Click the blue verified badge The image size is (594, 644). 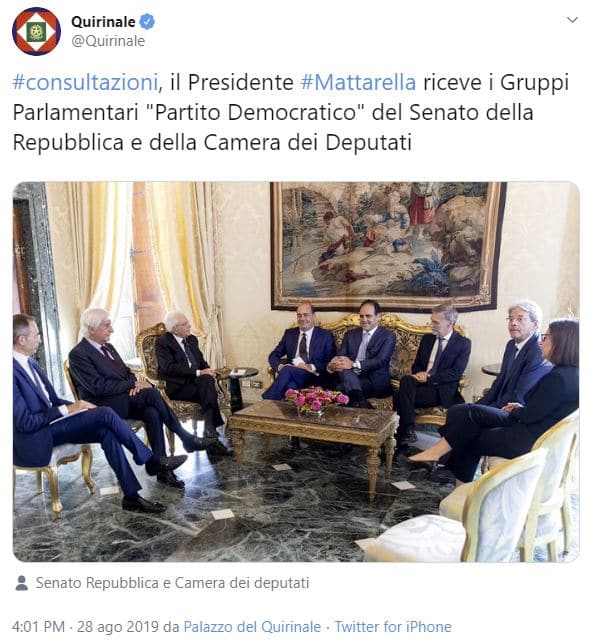pos(147,21)
